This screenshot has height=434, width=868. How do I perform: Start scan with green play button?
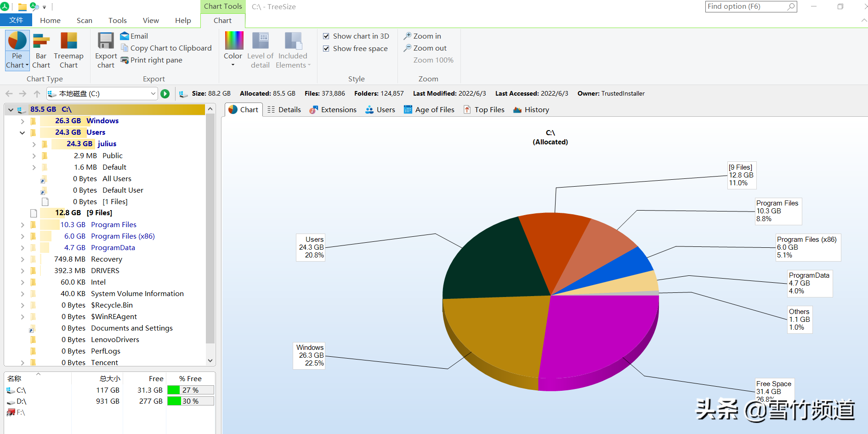165,94
